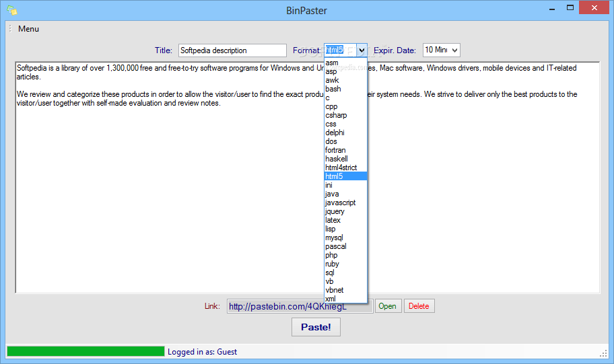Choose javascript in the format list
614x364 pixels.
345,203
